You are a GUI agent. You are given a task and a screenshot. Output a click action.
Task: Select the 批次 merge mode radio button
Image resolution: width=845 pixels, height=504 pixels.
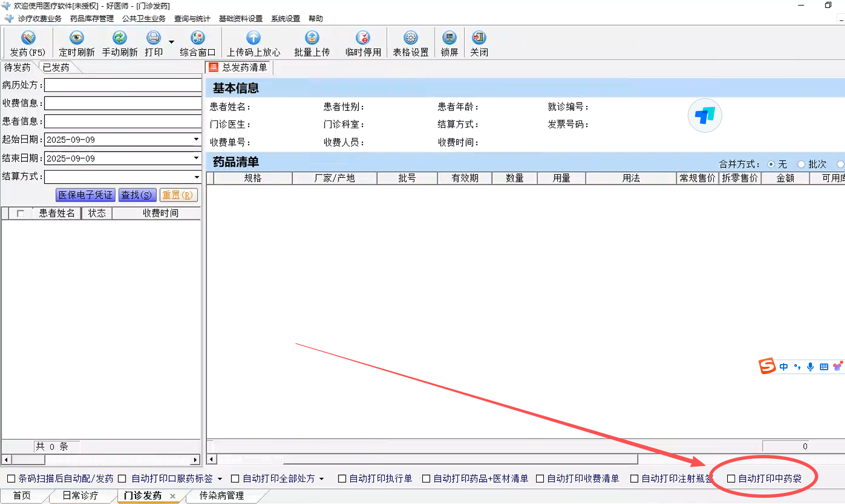tap(801, 164)
